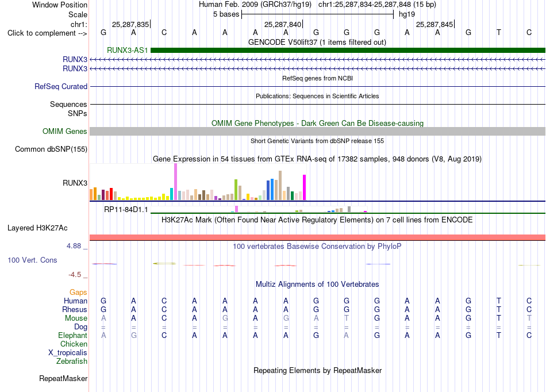546x392 pixels.
Task: Click the gray OMIM Genes item bar
Action: tap(318, 131)
